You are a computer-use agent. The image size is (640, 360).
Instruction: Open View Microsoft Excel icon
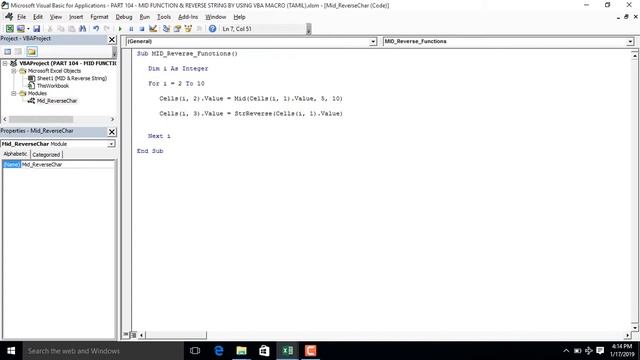pos(9,29)
